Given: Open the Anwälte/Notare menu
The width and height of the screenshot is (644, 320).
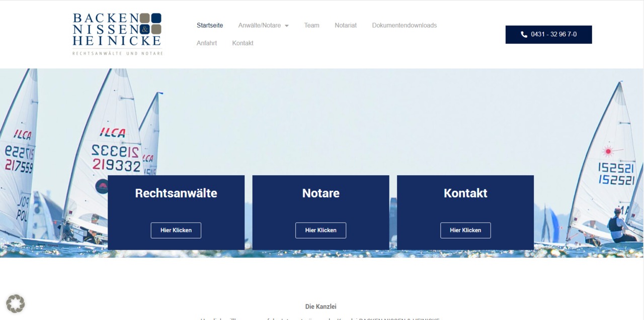Looking at the screenshot, I should tap(260, 25).
